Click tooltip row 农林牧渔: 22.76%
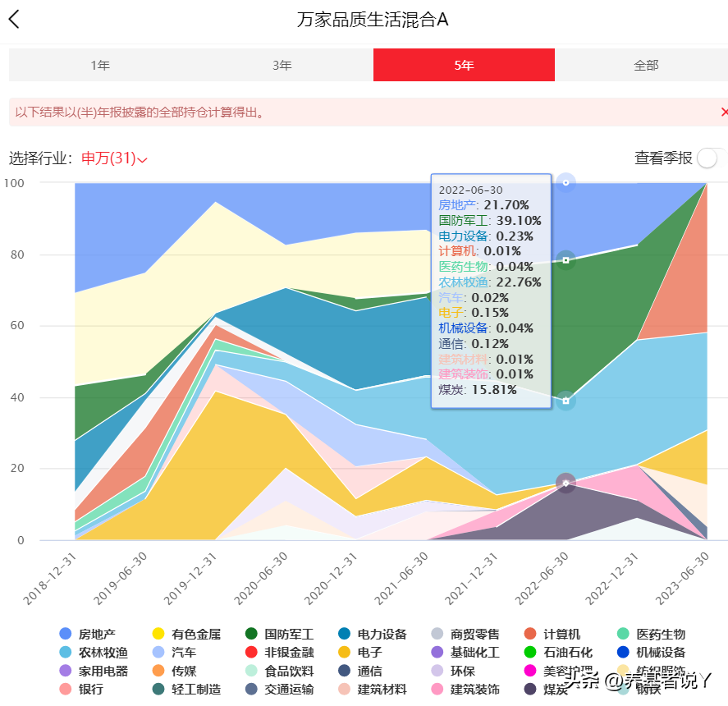Viewport: 728px width, 706px height. tap(490, 282)
